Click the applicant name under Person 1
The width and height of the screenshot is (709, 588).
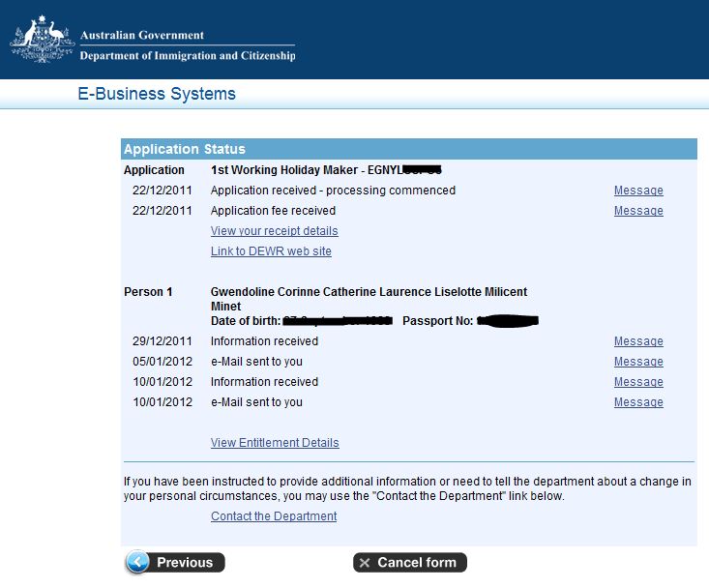pyautogui.click(x=369, y=299)
